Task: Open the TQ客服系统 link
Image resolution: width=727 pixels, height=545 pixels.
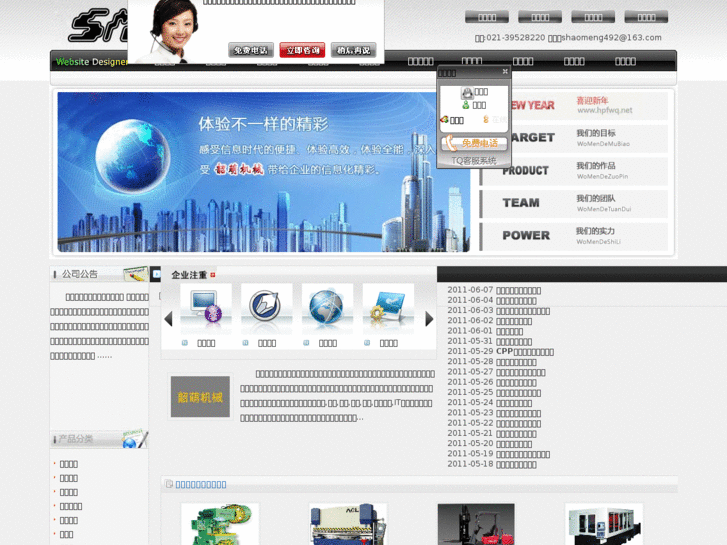Action: point(474,160)
